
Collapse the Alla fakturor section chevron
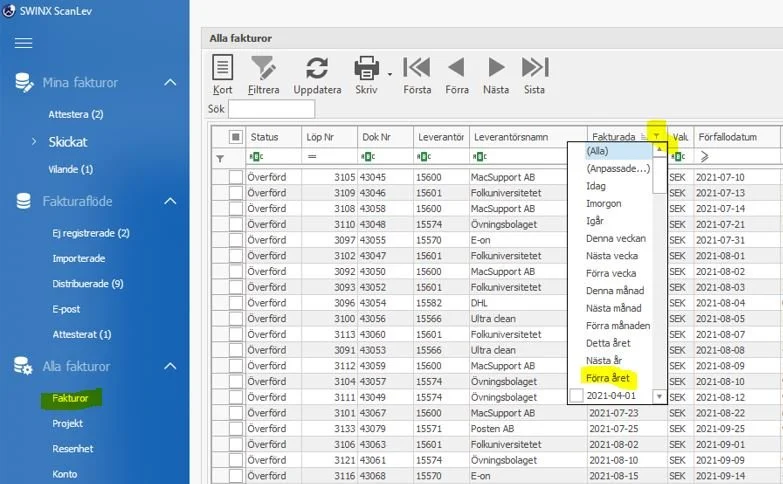[x=170, y=366]
